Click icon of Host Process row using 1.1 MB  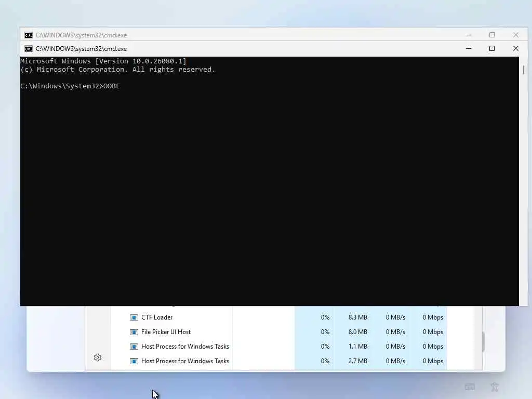[x=134, y=347]
